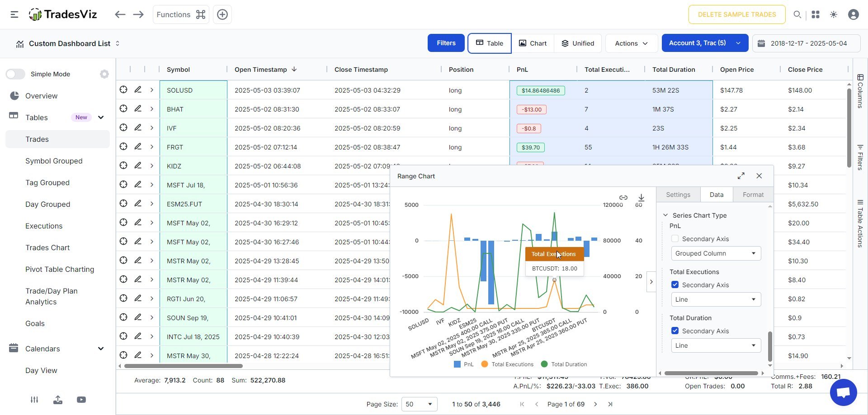The height and width of the screenshot is (415, 868).
Task: Maximize the Range Chart panel
Action: point(741,176)
